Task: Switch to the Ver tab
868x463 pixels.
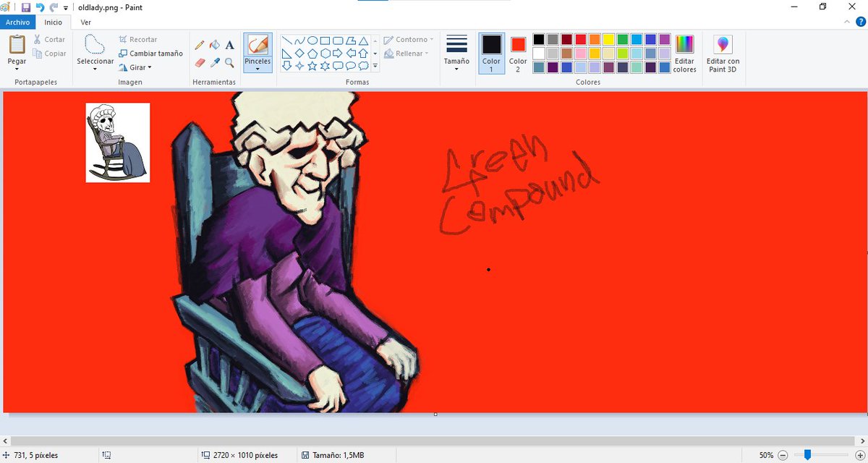Action: click(85, 22)
